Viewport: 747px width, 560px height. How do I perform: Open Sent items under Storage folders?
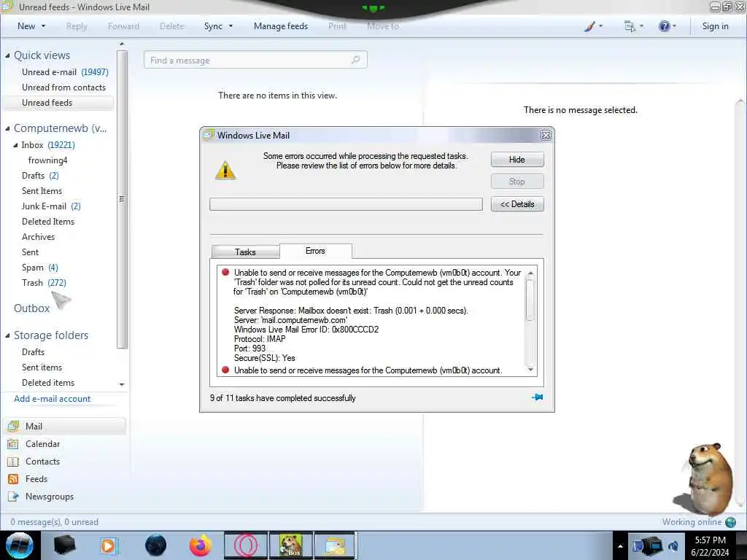click(x=42, y=367)
